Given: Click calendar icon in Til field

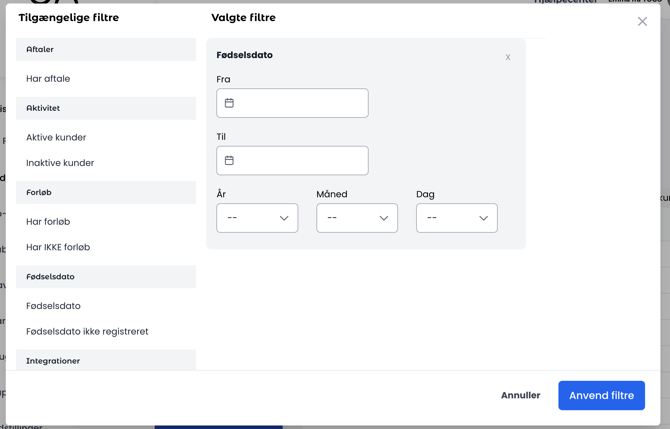Looking at the screenshot, I should pos(229,161).
